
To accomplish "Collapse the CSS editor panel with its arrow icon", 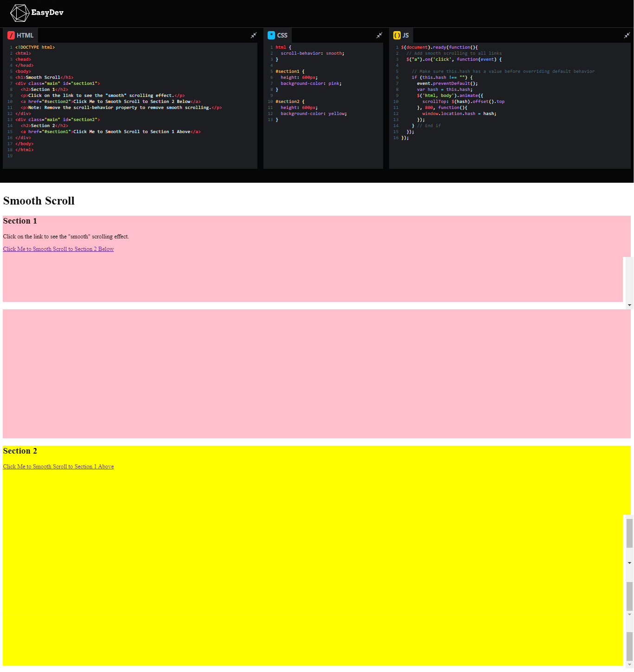I will click(x=379, y=35).
